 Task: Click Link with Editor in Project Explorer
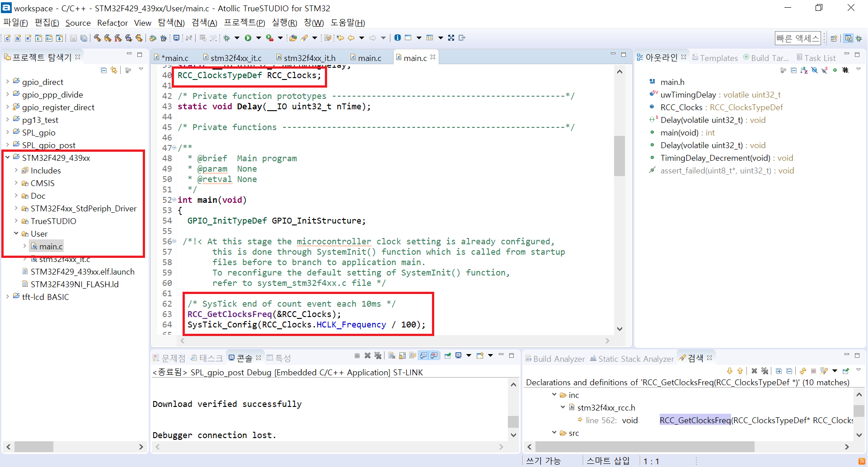(114, 70)
